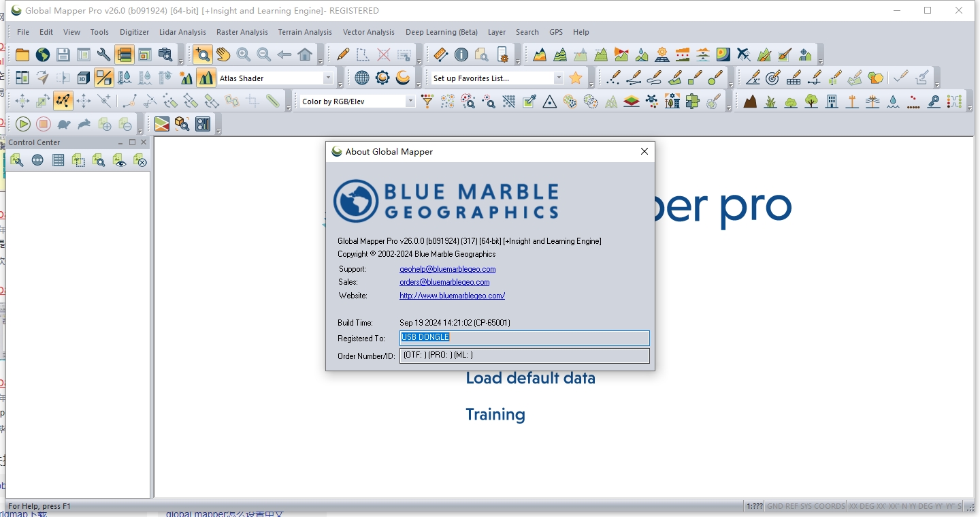Go to previous view with back arrow
The height and width of the screenshot is (517, 980).
click(284, 55)
